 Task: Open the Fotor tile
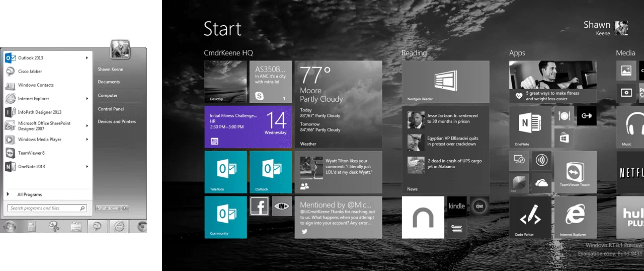(519, 183)
